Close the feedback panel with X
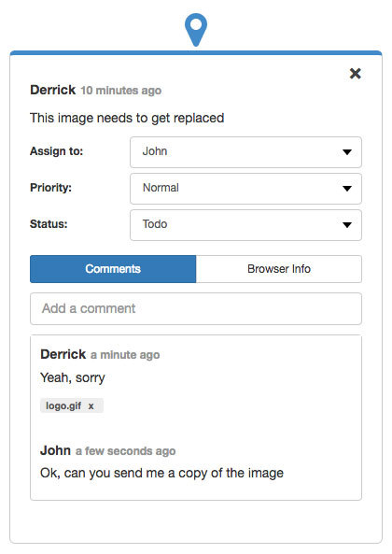Screen dimensions: 392x554 click(x=355, y=74)
